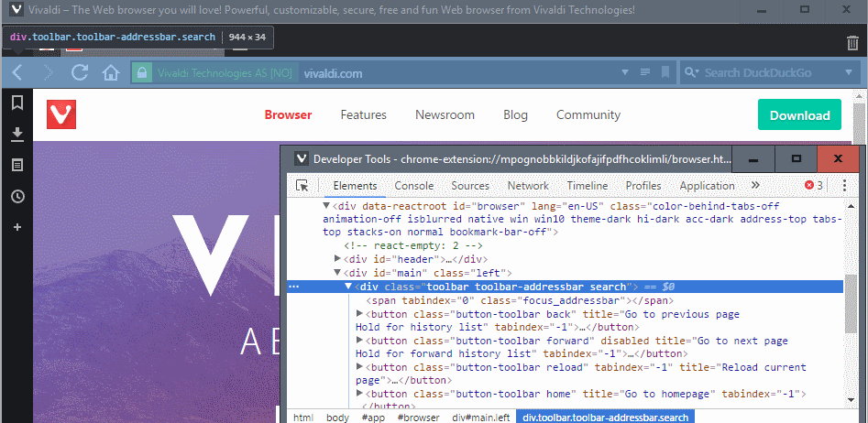Open the History clock panel in sidebar
The height and width of the screenshot is (423, 868).
[17, 196]
